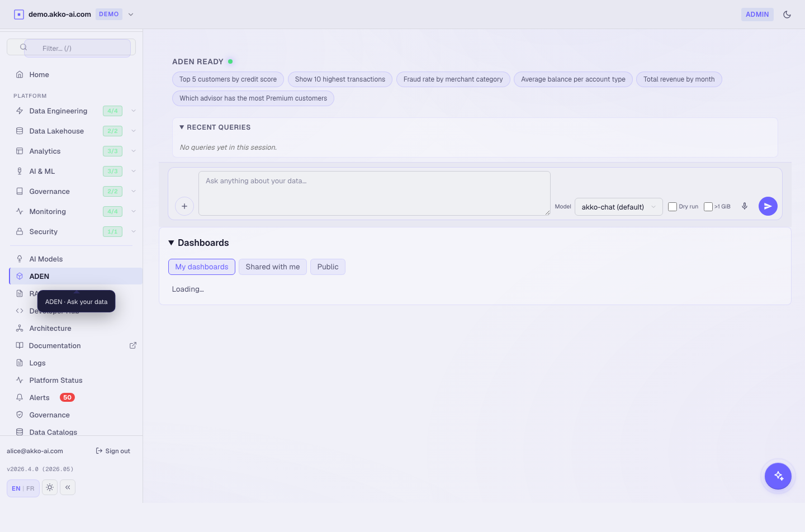The width and height of the screenshot is (805, 532).
Task: Expand the Monitoring section chevron
Action: pos(134,211)
